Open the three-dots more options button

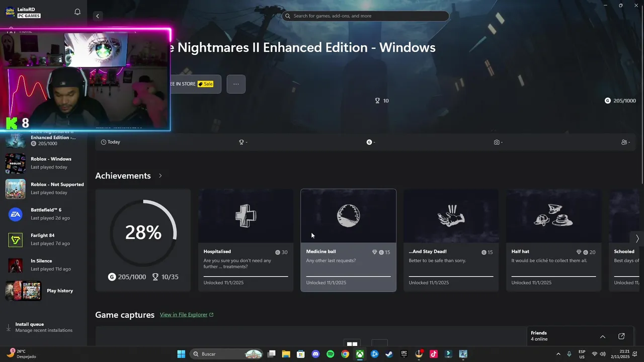coord(236,84)
